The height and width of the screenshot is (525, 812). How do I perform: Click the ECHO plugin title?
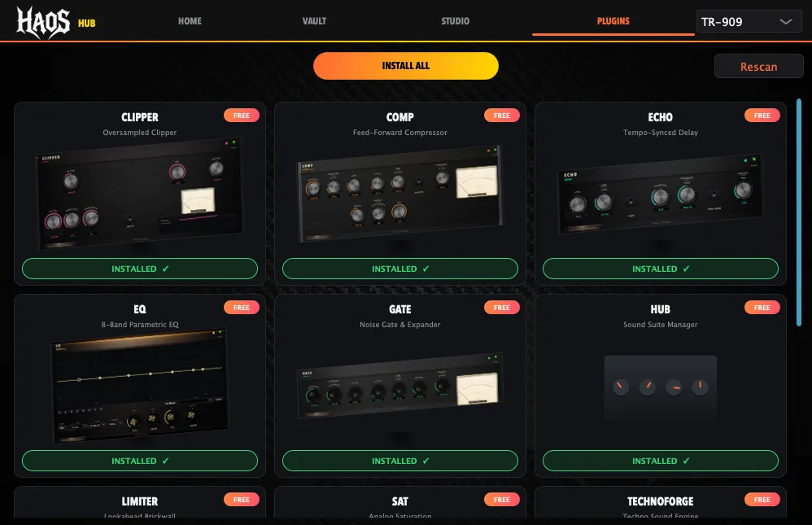coord(661,117)
